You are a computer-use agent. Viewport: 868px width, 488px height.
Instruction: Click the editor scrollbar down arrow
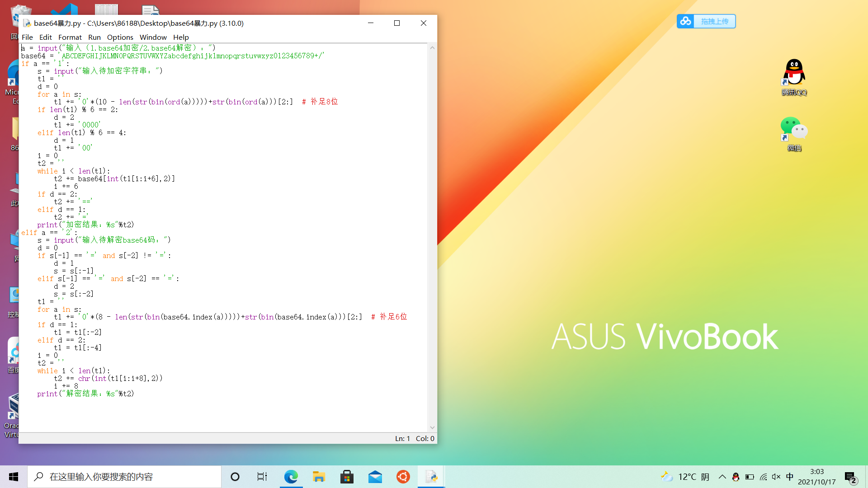pos(432,427)
